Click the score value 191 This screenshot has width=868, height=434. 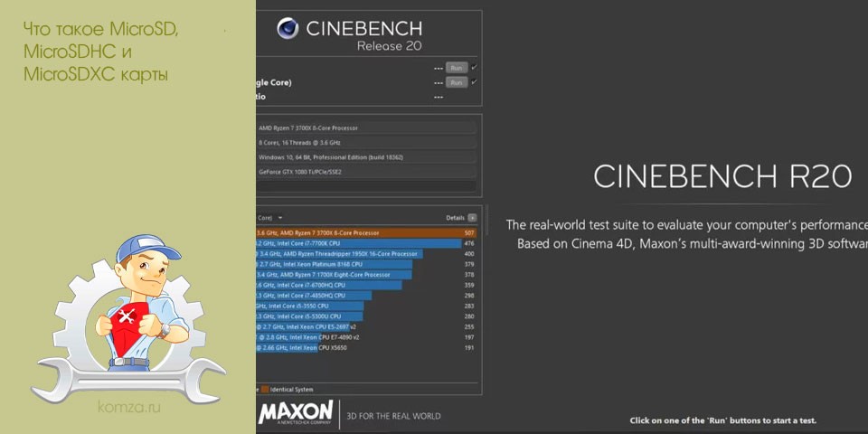pyautogui.click(x=470, y=347)
